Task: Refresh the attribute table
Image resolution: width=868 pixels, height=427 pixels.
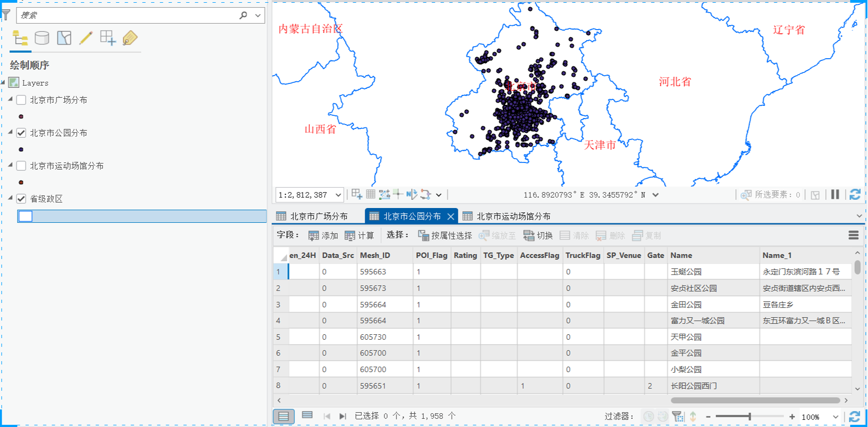Action: [x=855, y=417]
